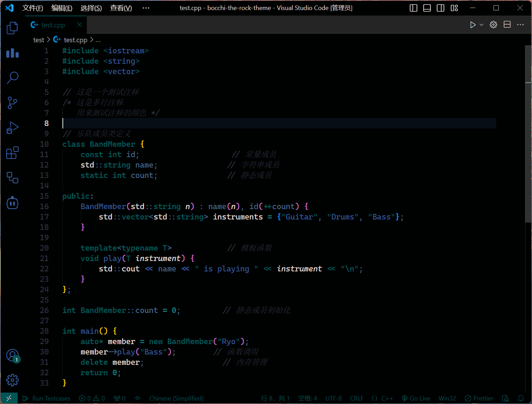The image size is (532, 404).
Task: Click line number 28 in the gutter
Action: coord(44,331)
